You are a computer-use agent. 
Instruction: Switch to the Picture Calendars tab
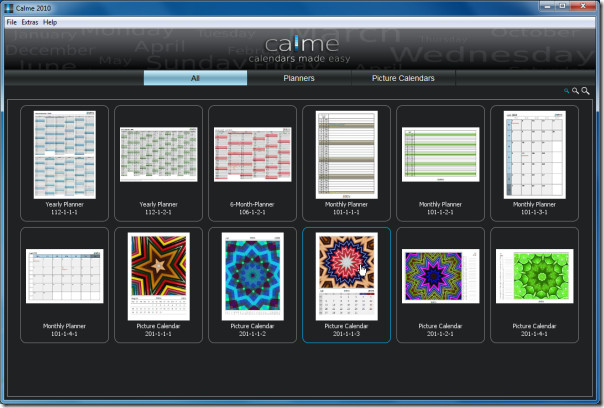click(x=403, y=78)
